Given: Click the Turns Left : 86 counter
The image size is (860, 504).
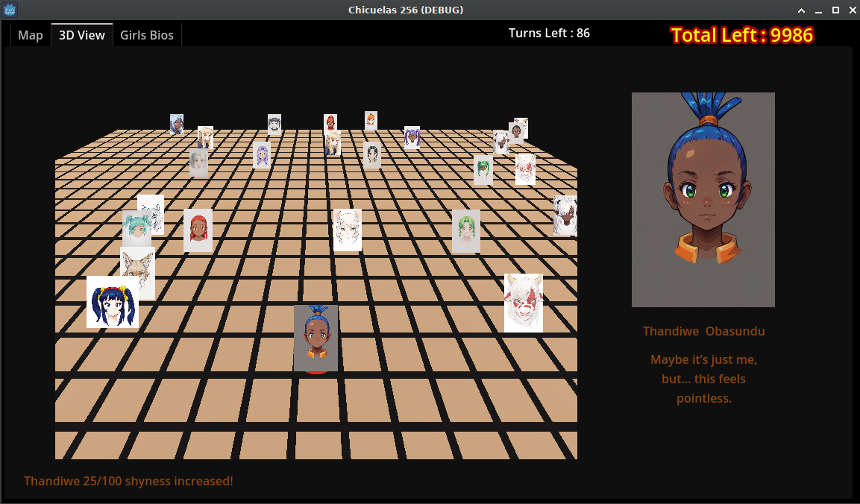Looking at the screenshot, I should [x=549, y=33].
